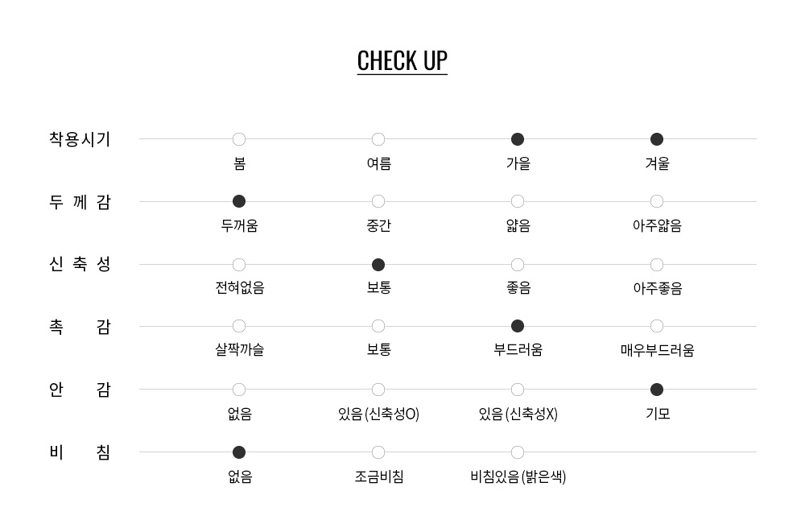The width and height of the screenshot is (805, 532).
Task: Select the 살짝까슬 texture circle
Action: 239,326
